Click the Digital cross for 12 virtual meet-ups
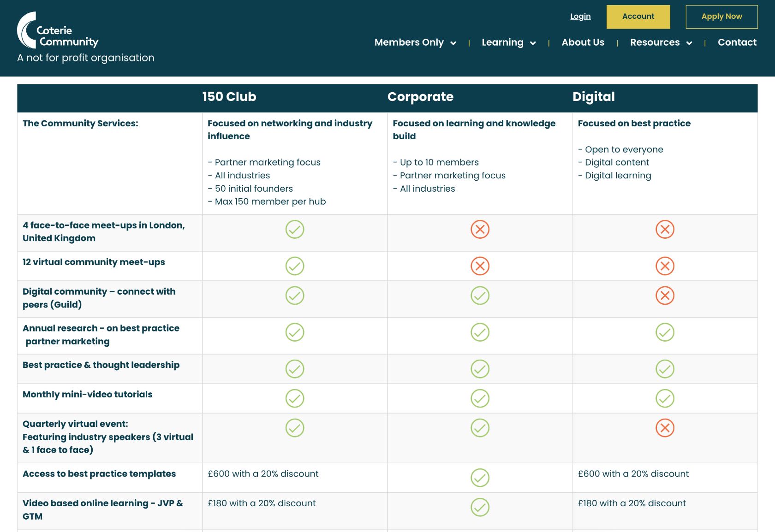The image size is (775, 532). pyautogui.click(x=665, y=266)
